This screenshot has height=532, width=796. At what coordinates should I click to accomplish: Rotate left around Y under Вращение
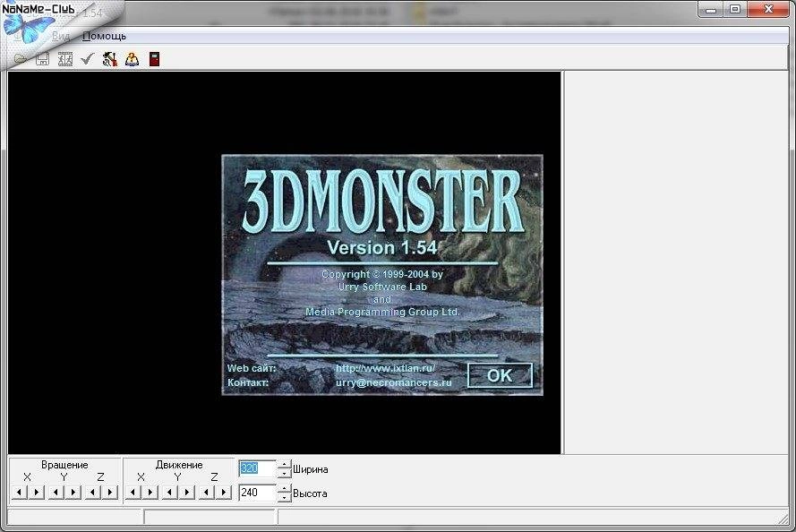[x=56, y=492]
